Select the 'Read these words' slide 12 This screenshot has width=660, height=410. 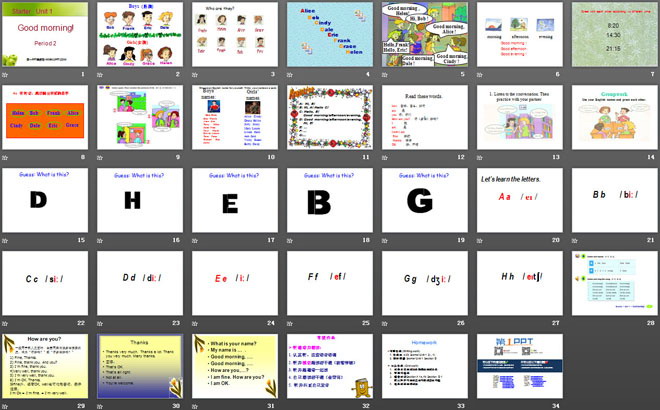(x=425, y=117)
